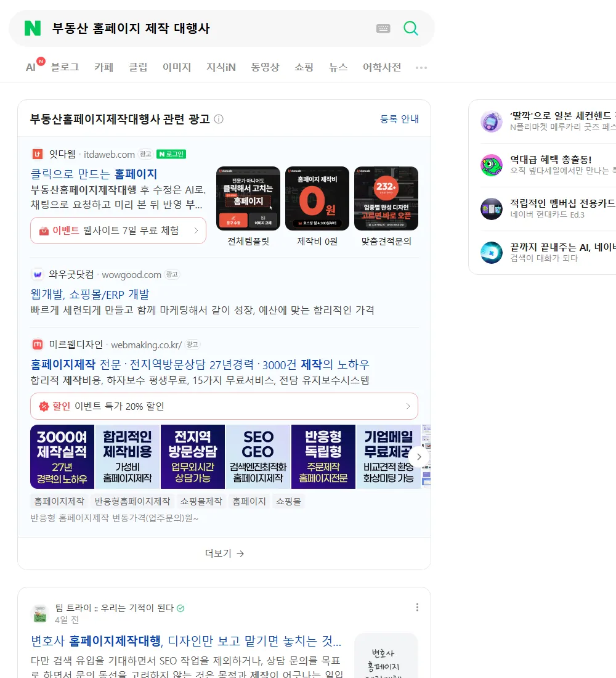
Task: Click the 와우굿닷컴 favicon
Action: [x=38, y=274]
